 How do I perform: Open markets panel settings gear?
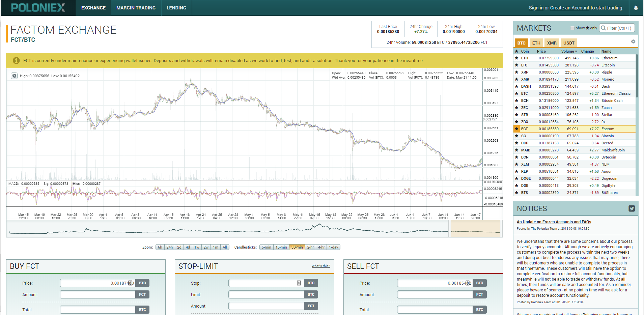coord(633,41)
